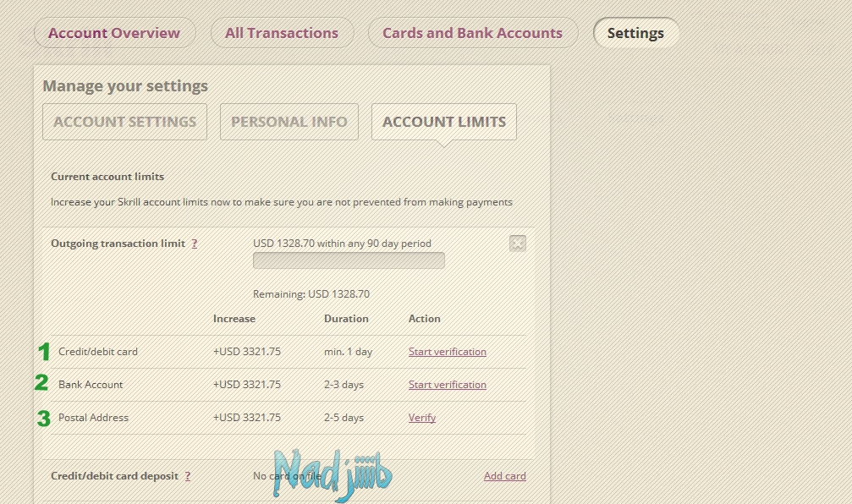The height and width of the screenshot is (504, 852).
Task: Switch to All Transactions tab
Action: (x=282, y=33)
